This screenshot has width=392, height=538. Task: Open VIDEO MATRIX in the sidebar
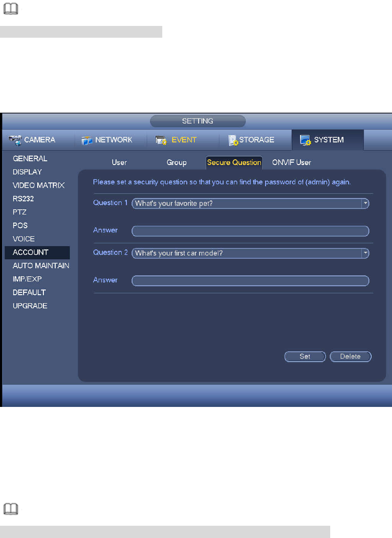[x=39, y=186]
